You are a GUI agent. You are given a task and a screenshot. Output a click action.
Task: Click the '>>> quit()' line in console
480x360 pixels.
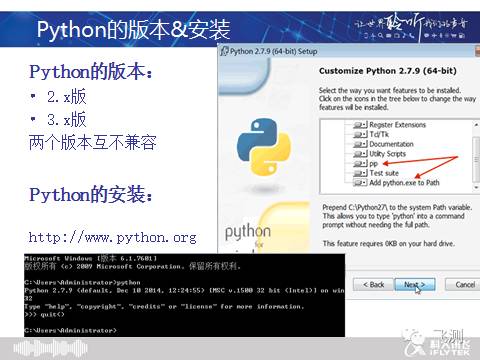pyautogui.click(x=44, y=314)
